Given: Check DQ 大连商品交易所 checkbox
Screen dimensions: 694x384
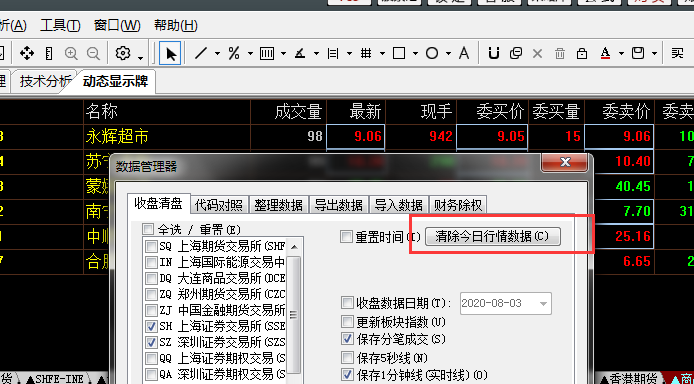Looking at the screenshot, I should pyautogui.click(x=151, y=278).
